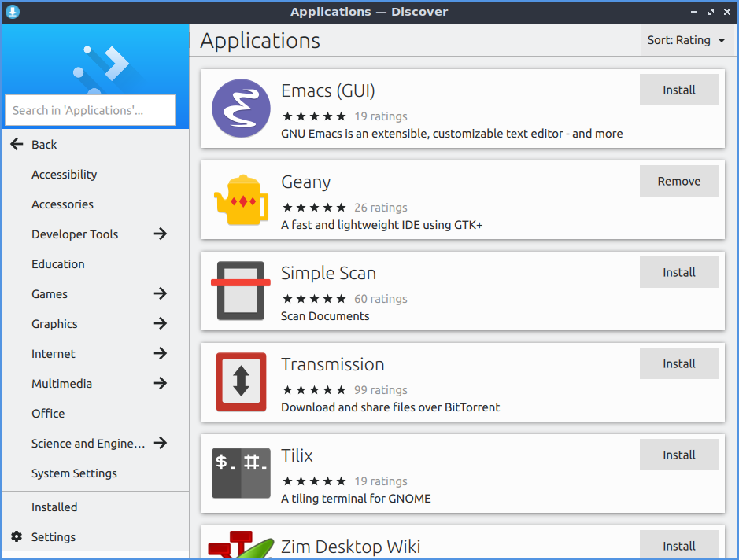Click the Settings gear icon
The width and height of the screenshot is (739, 560).
[x=17, y=537]
